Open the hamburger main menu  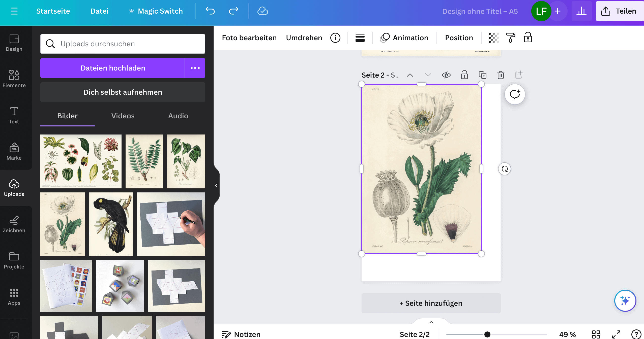tap(14, 11)
